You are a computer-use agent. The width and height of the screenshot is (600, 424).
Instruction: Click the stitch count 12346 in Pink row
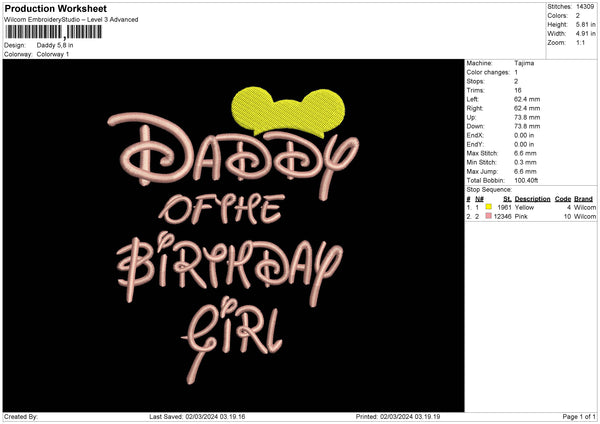point(503,217)
